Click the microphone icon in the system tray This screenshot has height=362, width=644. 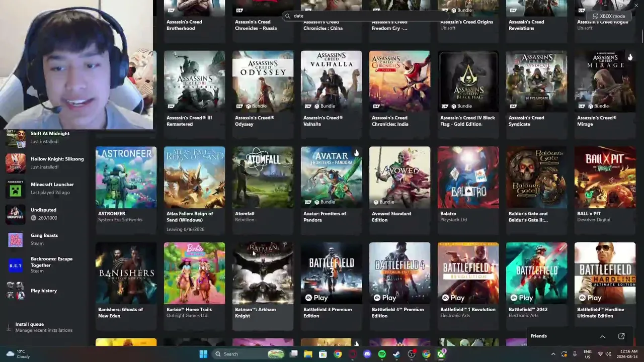[x=575, y=354]
